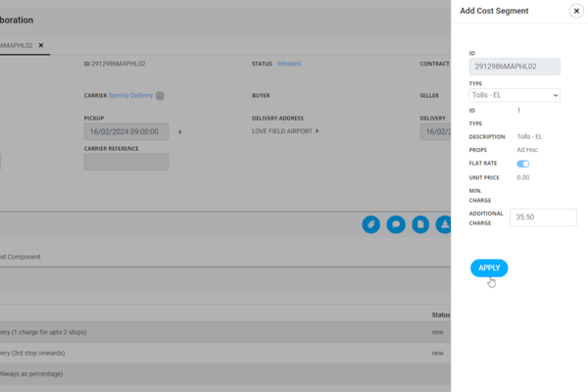
Task: Close the Add Cost Segment panel
Action: (x=576, y=11)
